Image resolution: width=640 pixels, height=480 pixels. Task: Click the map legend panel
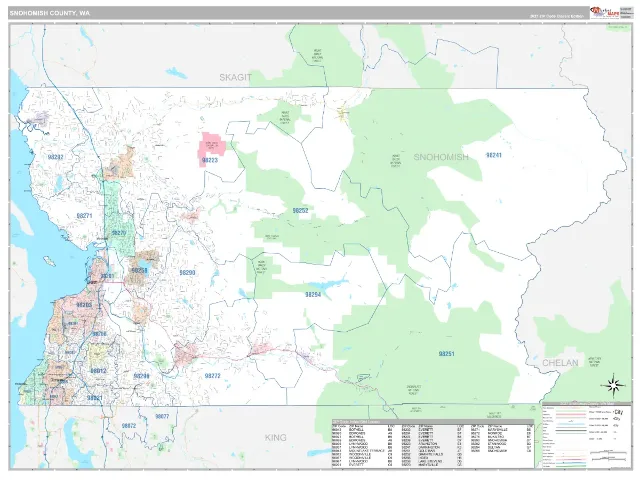pos(587,436)
